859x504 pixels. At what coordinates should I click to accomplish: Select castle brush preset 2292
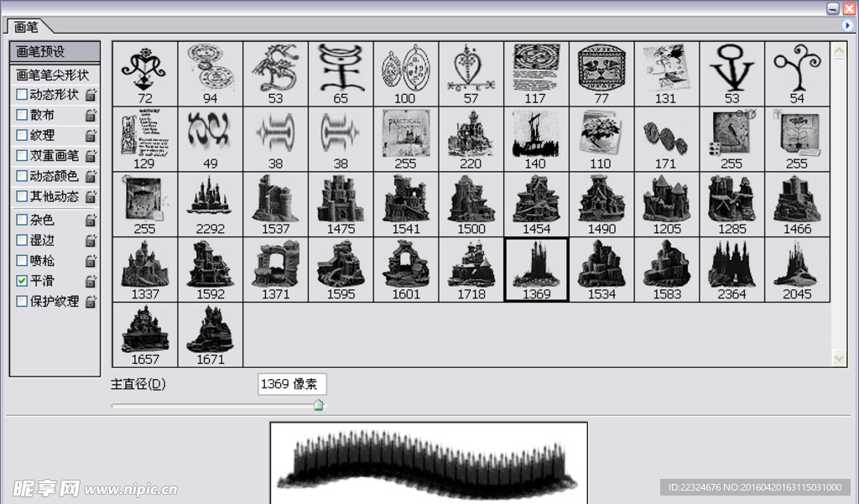(x=210, y=199)
